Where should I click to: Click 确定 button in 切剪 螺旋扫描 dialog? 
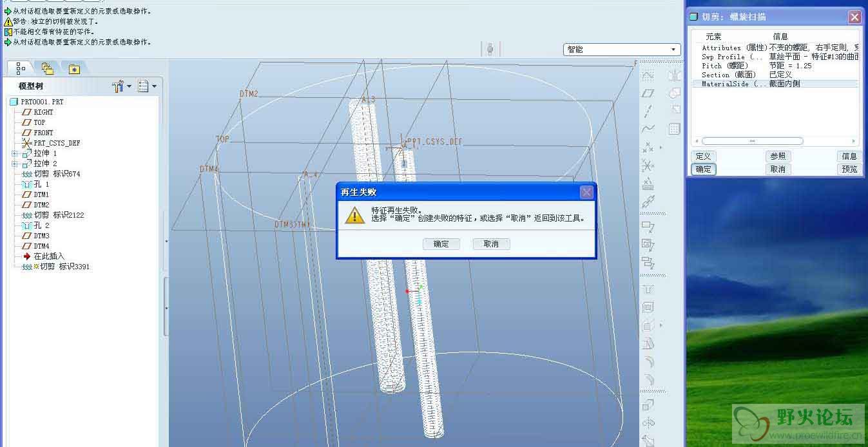tap(703, 169)
